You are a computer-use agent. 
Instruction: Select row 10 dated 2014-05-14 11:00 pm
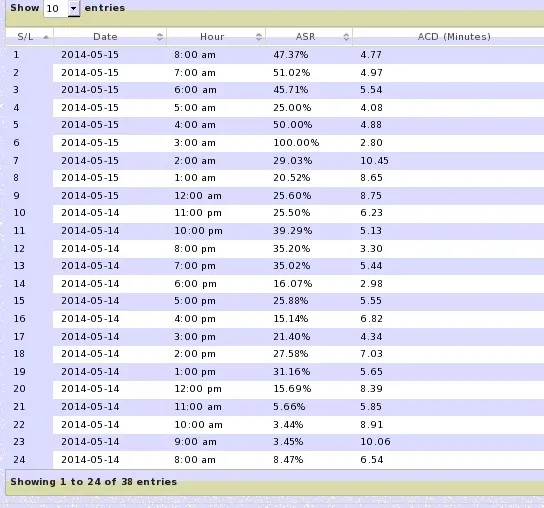coord(275,213)
